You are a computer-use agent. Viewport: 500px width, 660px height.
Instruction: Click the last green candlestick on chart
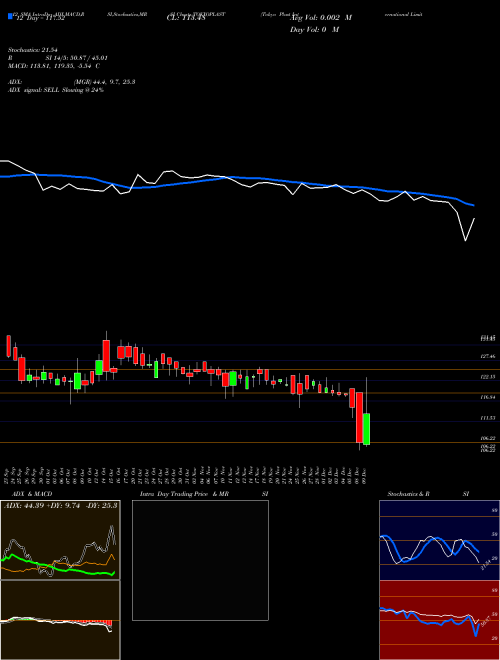[367, 428]
